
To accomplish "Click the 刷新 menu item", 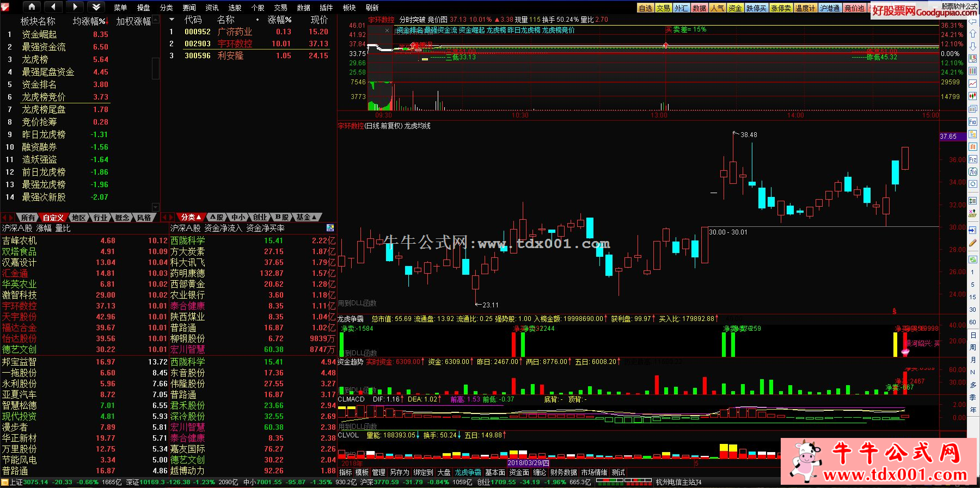I will (372, 8).
